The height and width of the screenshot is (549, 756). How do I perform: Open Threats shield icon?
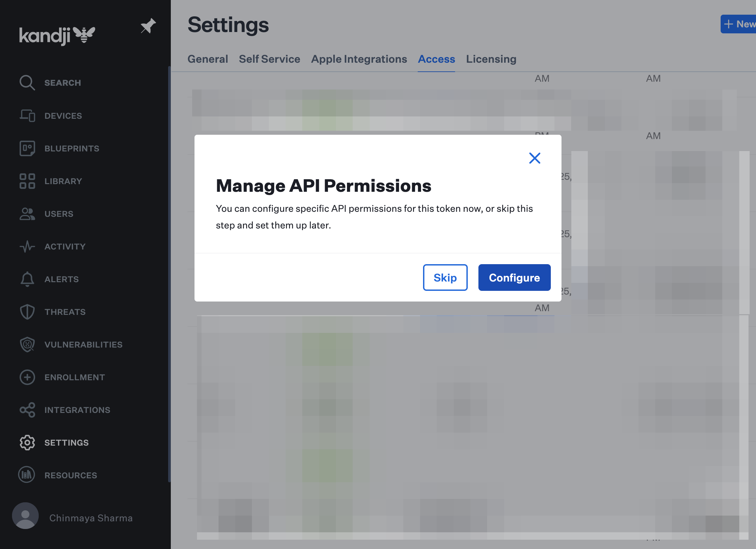click(27, 312)
